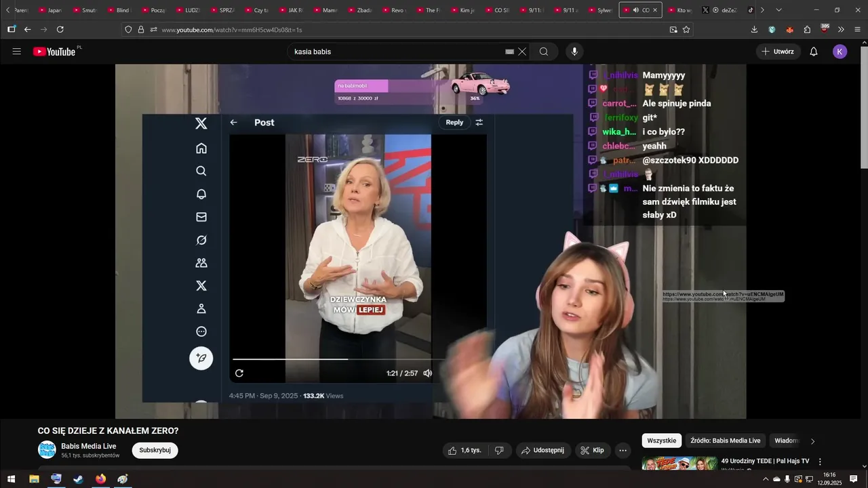Open the Firefox application menu

pyautogui.click(x=858, y=30)
